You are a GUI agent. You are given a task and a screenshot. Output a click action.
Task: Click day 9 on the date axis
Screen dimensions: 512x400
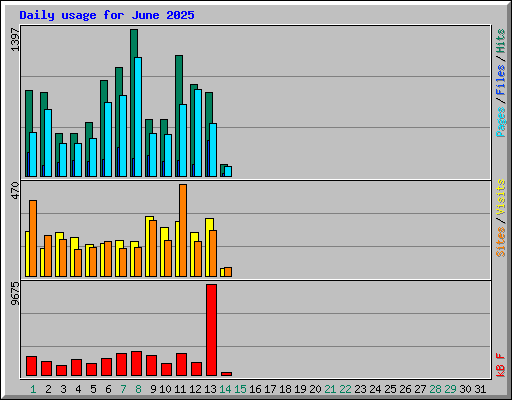[153, 389]
